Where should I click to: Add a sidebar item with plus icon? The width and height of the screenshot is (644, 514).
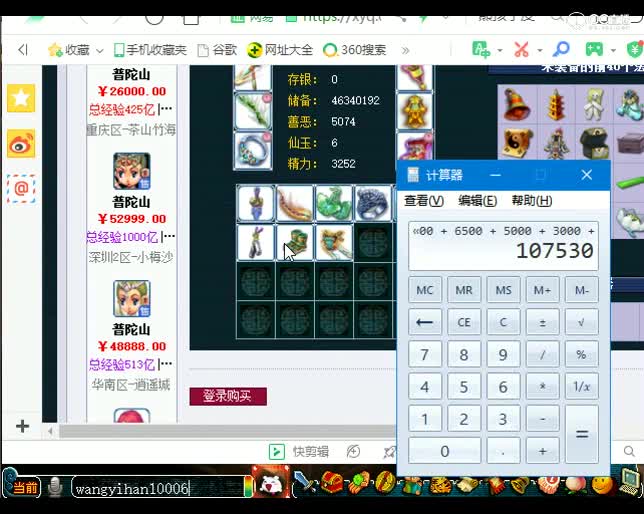pos(23,426)
